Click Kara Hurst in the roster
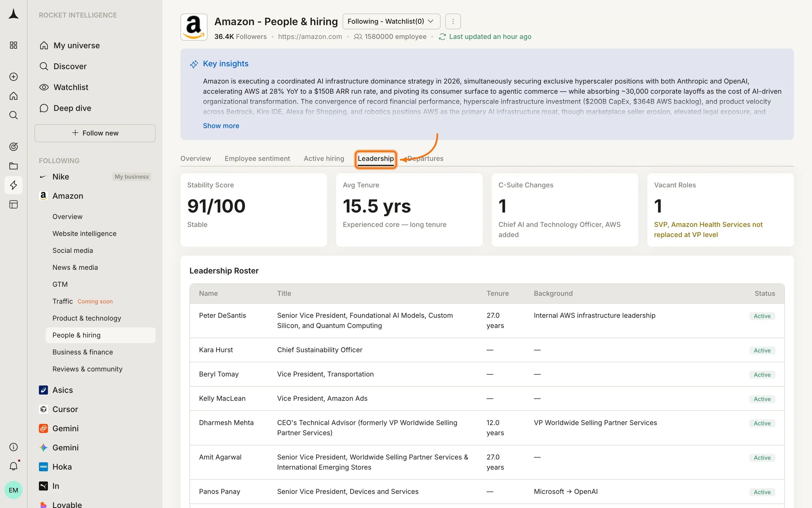The width and height of the screenshot is (812, 508). click(216, 350)
